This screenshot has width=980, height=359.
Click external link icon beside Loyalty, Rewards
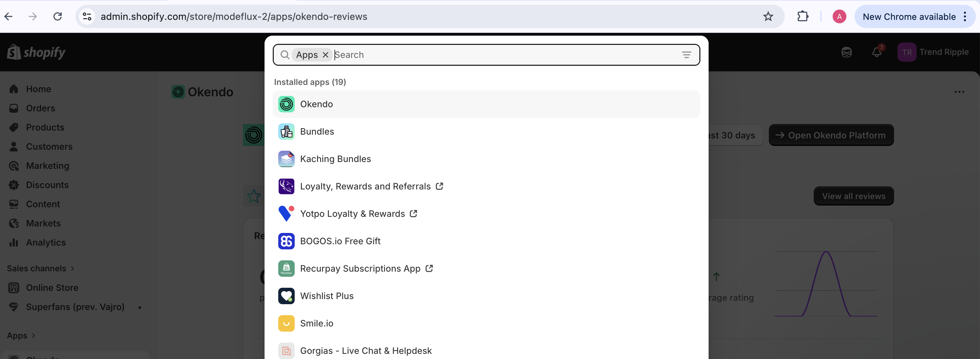point(439,186)
